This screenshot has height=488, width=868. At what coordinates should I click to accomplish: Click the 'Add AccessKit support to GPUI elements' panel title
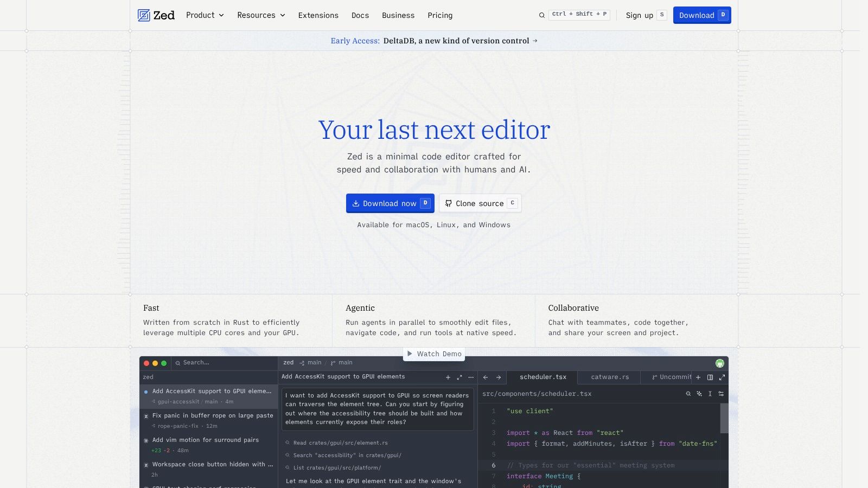pos(343,377)
